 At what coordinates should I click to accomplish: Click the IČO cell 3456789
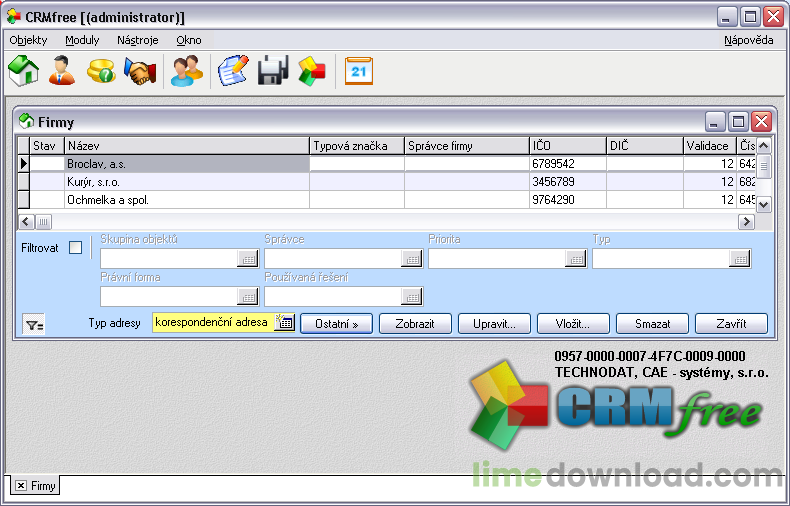(568, 182)
